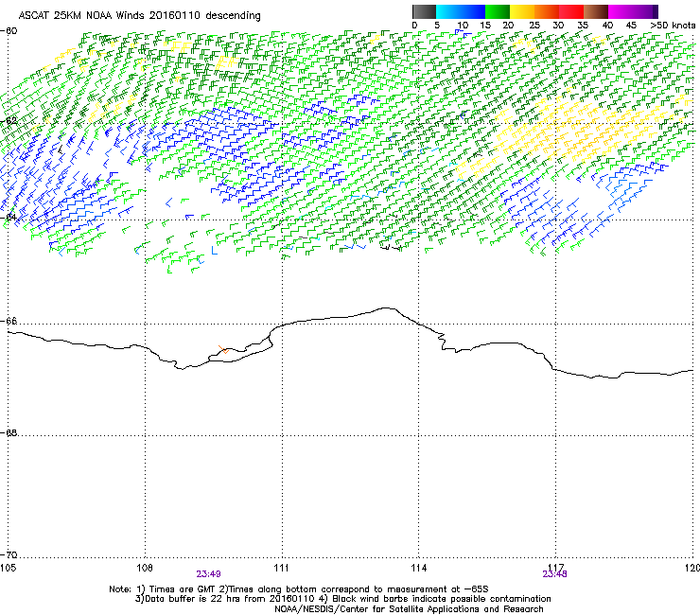Image resolution: width=700 pixels, height=615 pixels.
Task: Click the -68 latitude axis label
Action: [x=10, y=432]
